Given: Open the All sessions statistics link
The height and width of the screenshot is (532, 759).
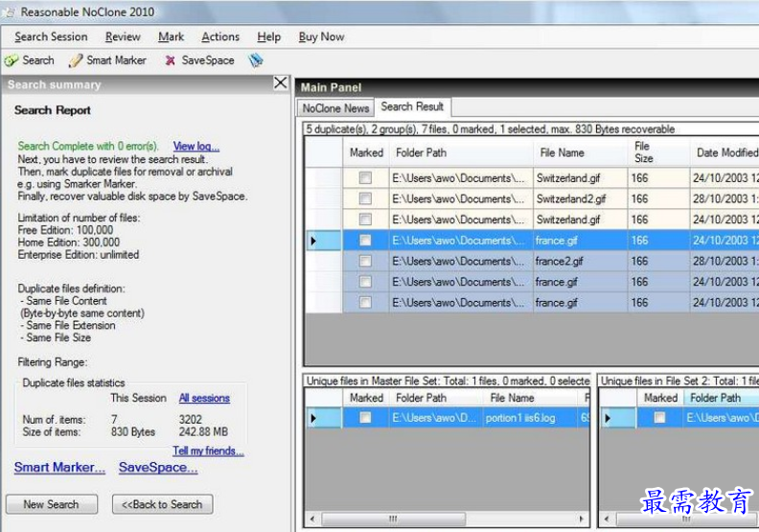Looking at the screenshot, I should pos(204,398).
